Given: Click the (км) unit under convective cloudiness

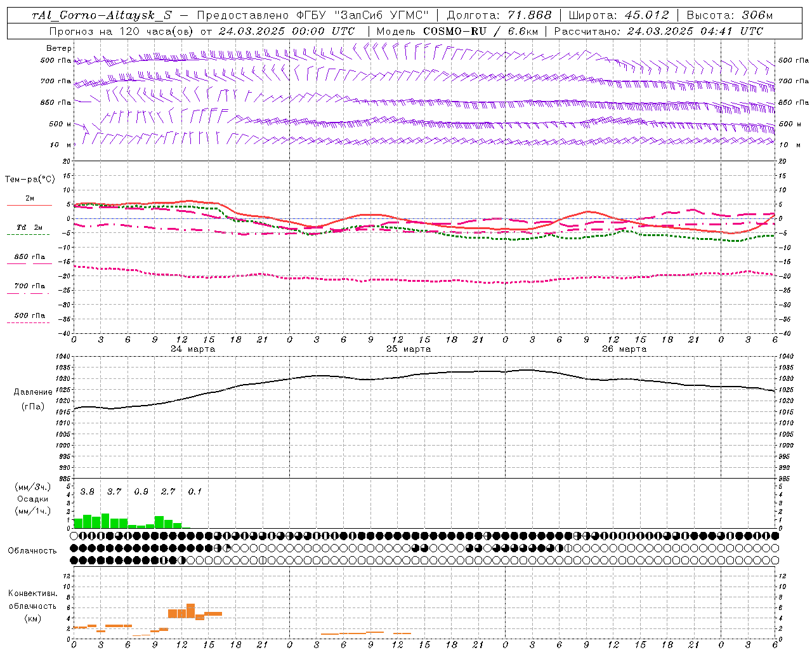Looking at the screenshot, I should click(33, 618).
